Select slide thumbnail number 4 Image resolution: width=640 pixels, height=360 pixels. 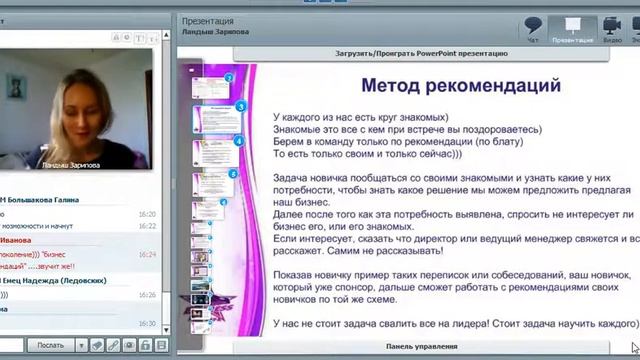click(216, 152)
